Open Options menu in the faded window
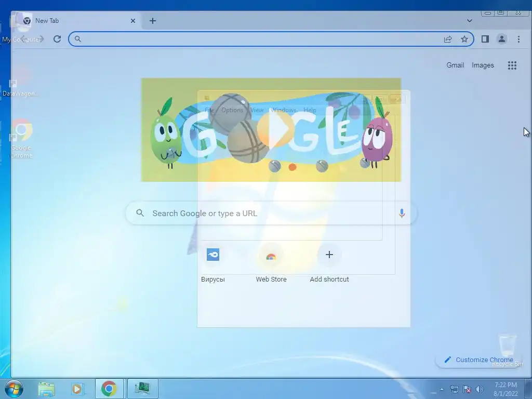The width and height of the screenshot is (532, 399). (232, 110)
